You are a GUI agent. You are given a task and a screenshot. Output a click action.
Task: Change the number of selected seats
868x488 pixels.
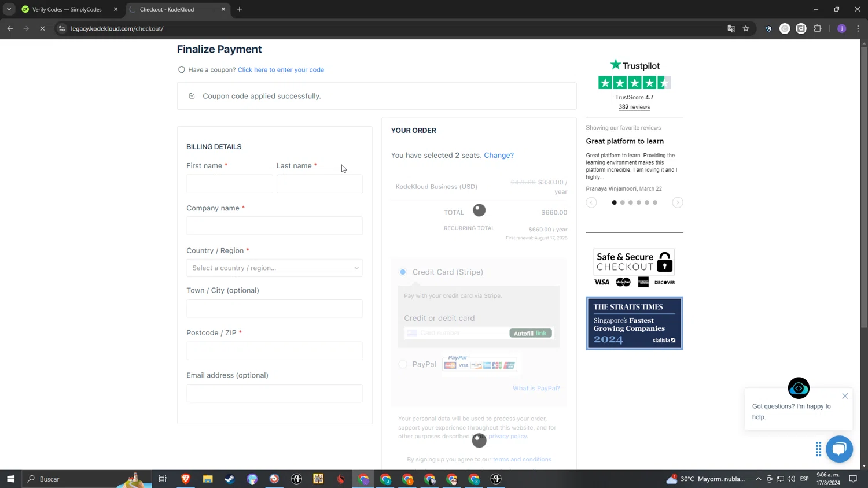pos(499,155)
